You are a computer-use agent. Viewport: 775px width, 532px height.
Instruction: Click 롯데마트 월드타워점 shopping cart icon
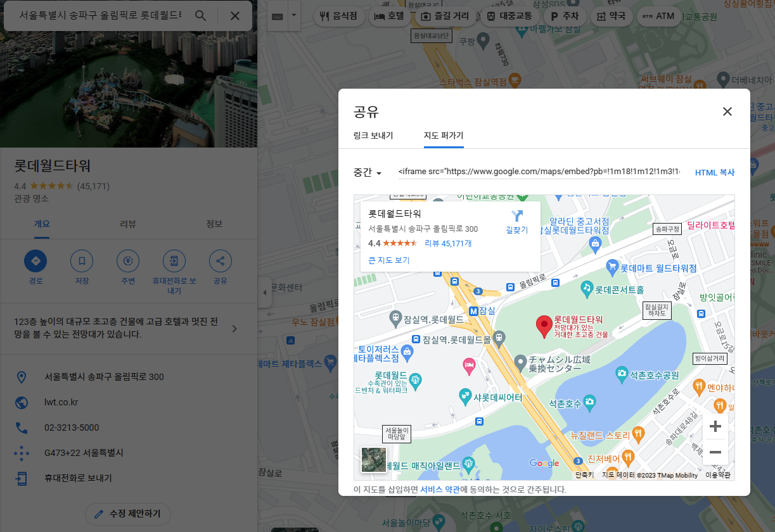pos(612,267)
